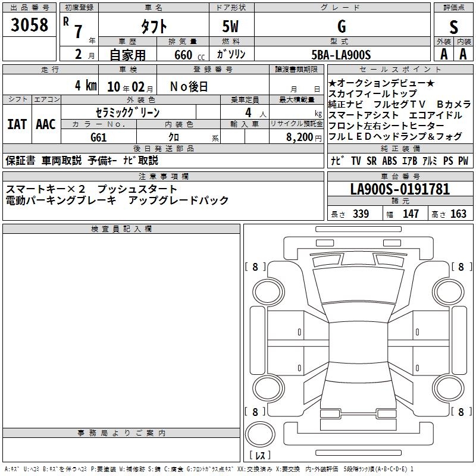Click the スカイフィールトップ sales point

point(373,93)
